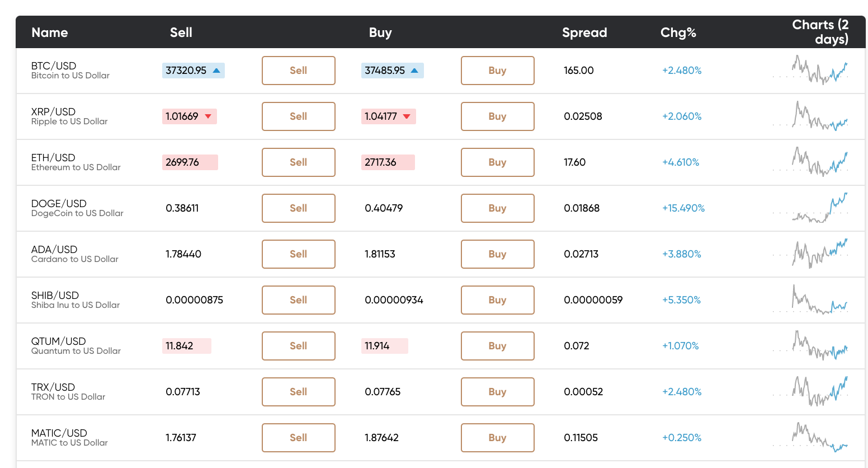Image resolution: width=868 pixels, height=468 pixels.
Task: Click the up arrow beside 37320.95
Action: [216, 71]
